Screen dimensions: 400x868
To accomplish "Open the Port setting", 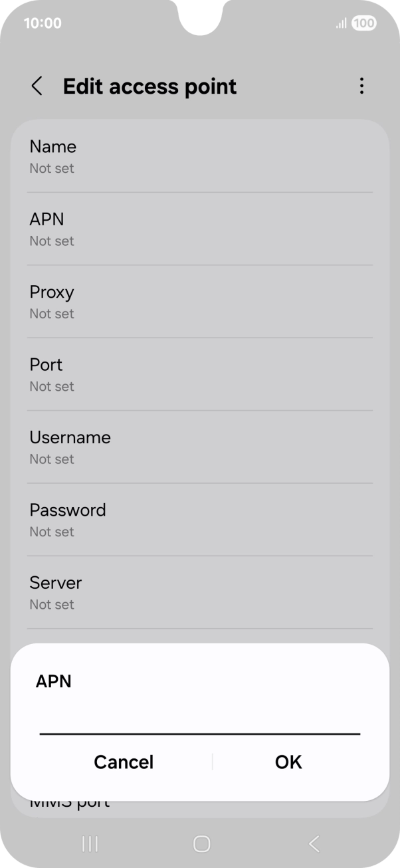I will (x=199, y=374).
